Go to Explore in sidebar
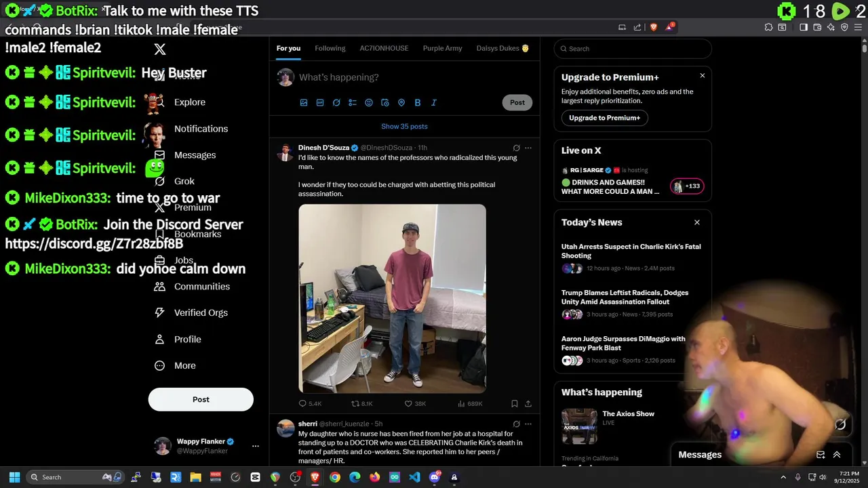Viewport: 868px width, 488px height. (x=180, y=102)
